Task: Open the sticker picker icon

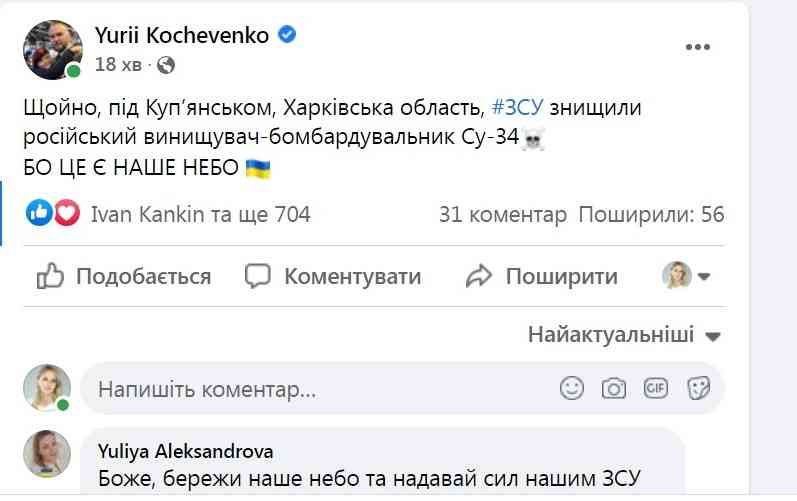Action: click(x=700, y=388)
